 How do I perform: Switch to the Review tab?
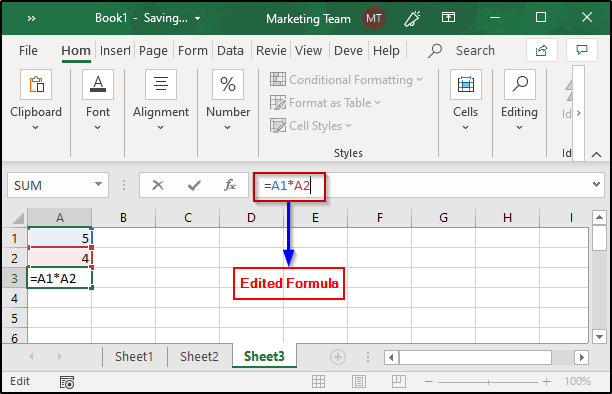point(271,50)
